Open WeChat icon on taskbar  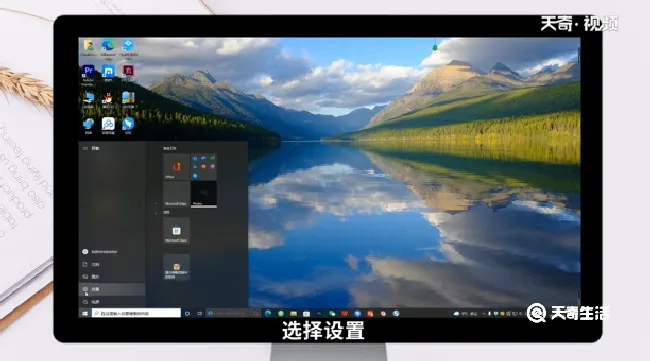pyautogui.click(x=332, y=314)
